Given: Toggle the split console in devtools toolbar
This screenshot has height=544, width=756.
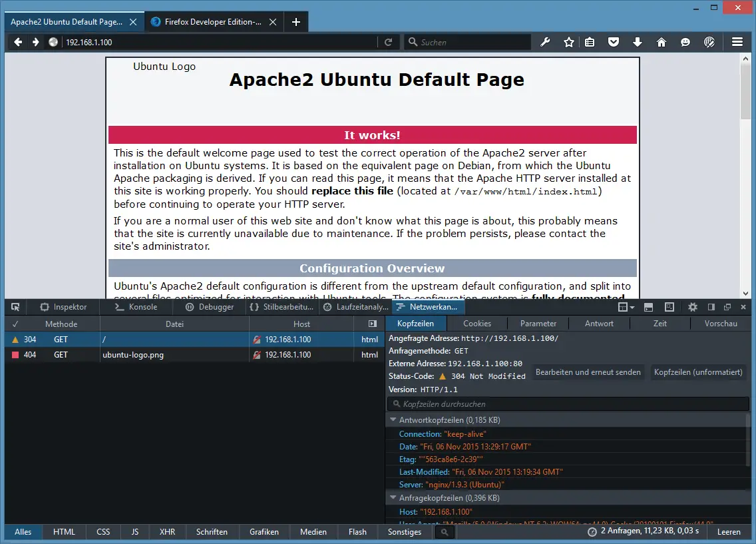Looking at the screenshot, I should (648, 307).
